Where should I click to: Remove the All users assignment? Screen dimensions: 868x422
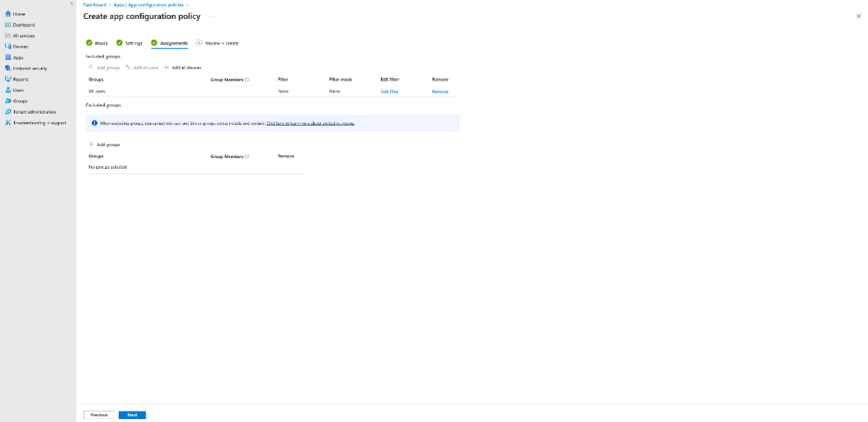pyautogui.click(x=440, y=91)
